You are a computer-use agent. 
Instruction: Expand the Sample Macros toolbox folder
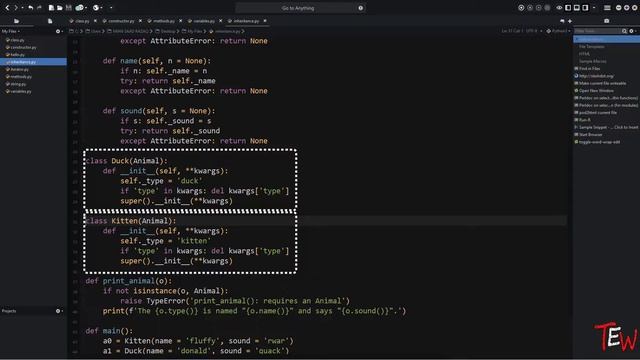tap(592, 61)
